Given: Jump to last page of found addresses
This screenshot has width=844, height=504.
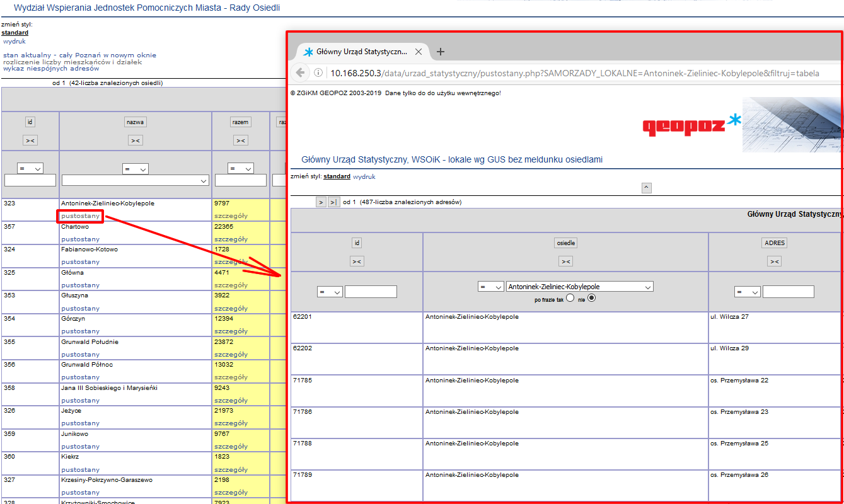Looking at the screenshot, I should [x=333, y=202].
